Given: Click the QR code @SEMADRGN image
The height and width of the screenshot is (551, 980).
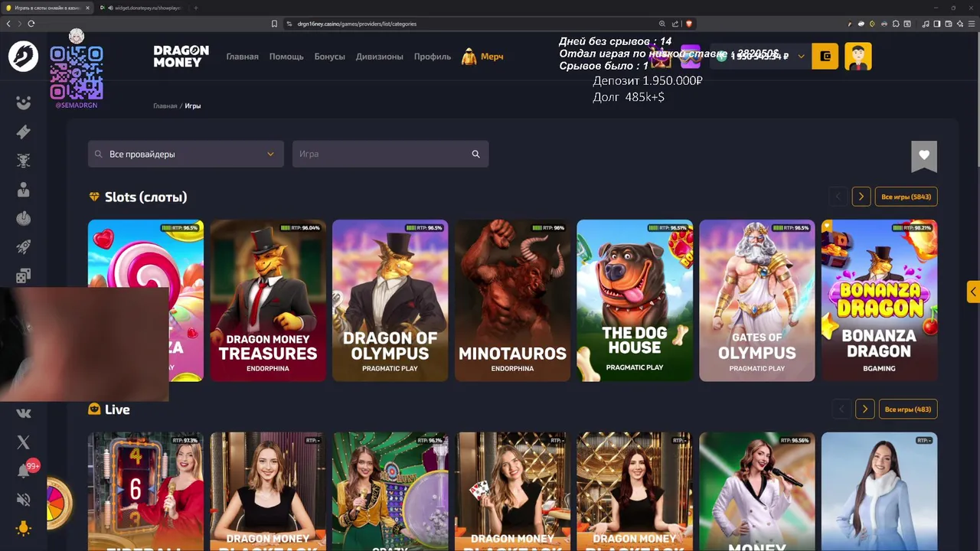Looking at the screenshot, I should click(x=77, y=73).
